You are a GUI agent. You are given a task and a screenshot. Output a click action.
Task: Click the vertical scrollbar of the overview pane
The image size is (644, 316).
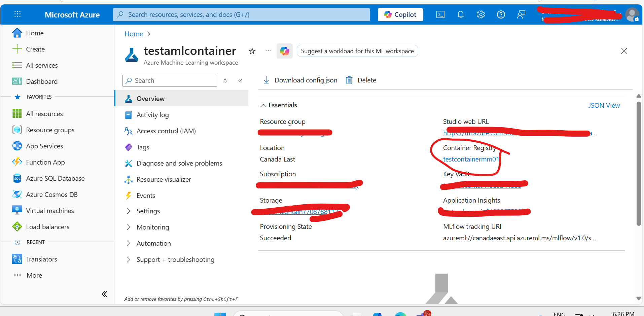click(639, 164)
